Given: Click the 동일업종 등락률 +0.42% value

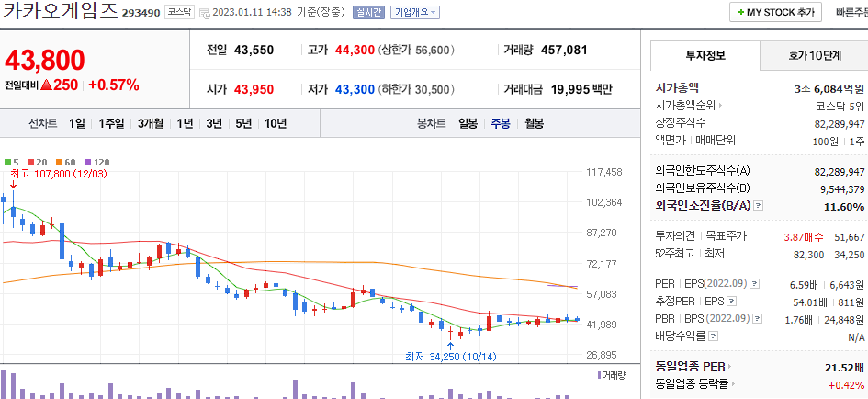Looking at the screenshot, I should [846, 384].
